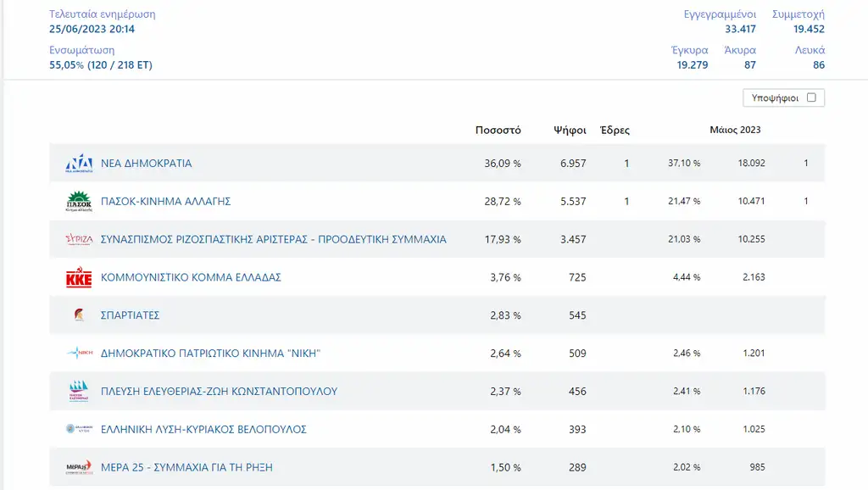Viewport: 868px width, 490px height.
Task: Click PASOK percentage 28,72 %
Action: coord(503,202)
